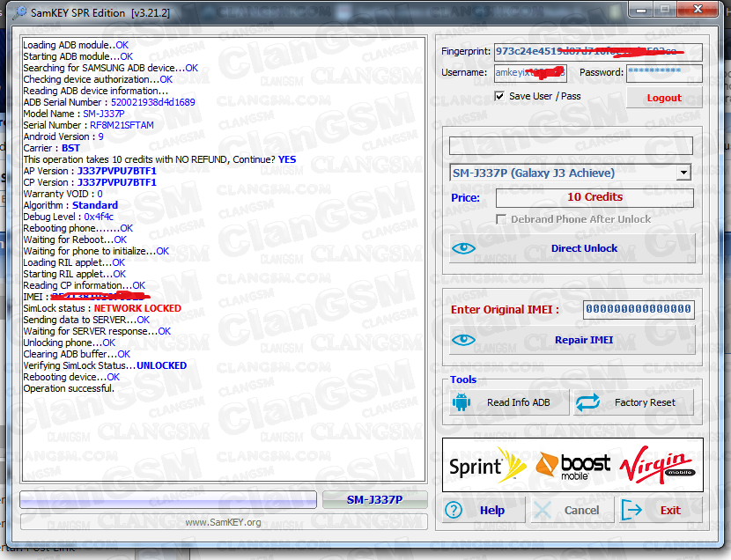Click the Model Name SM-J337P log value

[104, 114]
